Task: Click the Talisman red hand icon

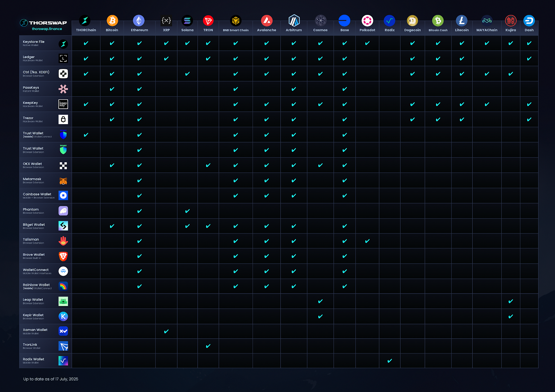Action: pyautogui.click(x=63, y=241)
